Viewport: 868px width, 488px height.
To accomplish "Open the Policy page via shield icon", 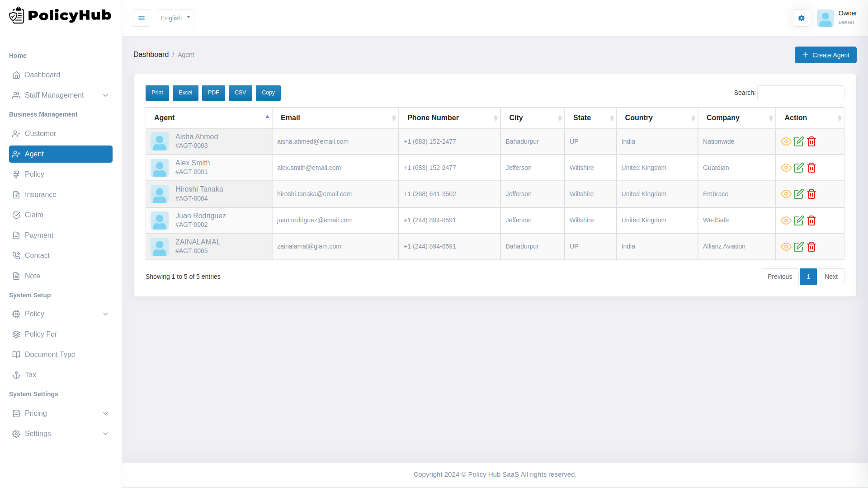I will [16, 174].
